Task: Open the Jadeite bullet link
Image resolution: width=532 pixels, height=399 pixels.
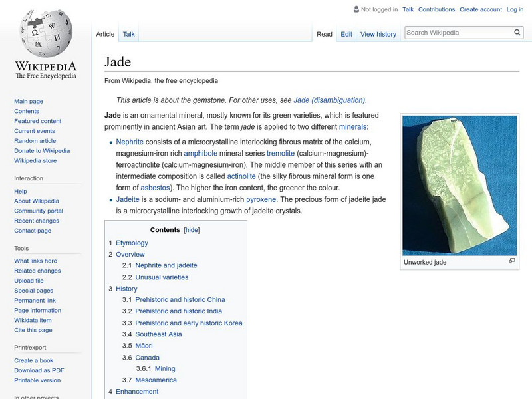Action: (128, 199)
